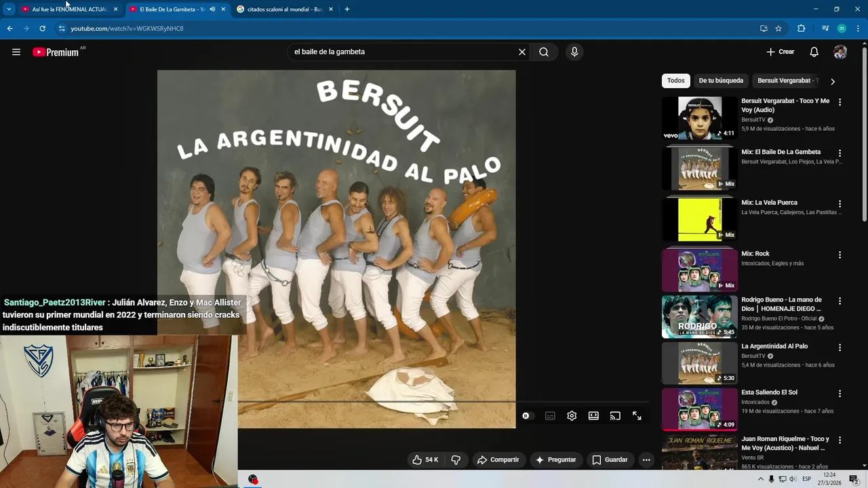This screenshot has height=488, width=868.
Task: Open the browser media controls icon
Action: coord(825,28)
